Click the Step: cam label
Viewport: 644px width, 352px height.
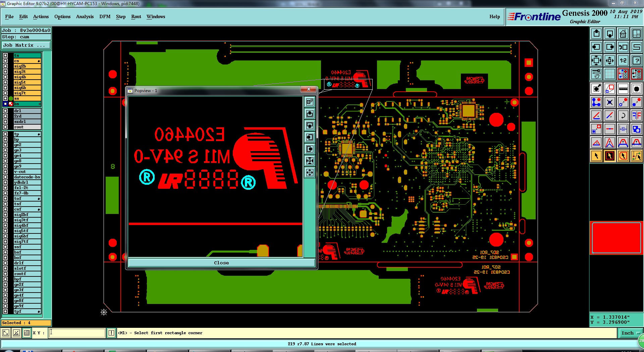[x=26, y=37]
